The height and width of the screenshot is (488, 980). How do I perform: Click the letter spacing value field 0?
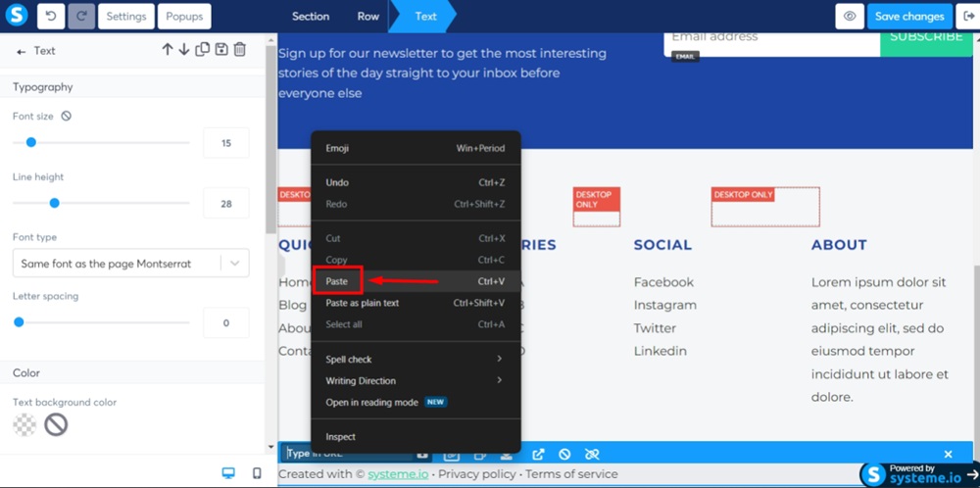(226, 323)
